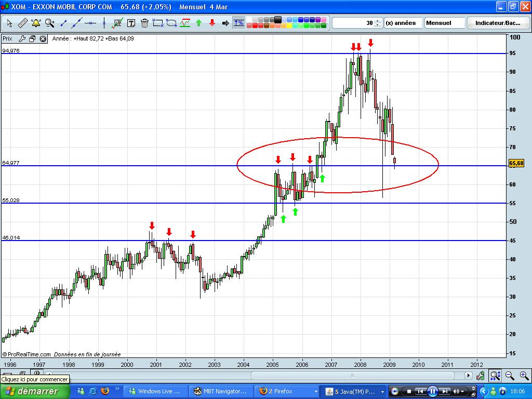Click the chart export icon beside zoom controls

481,375
